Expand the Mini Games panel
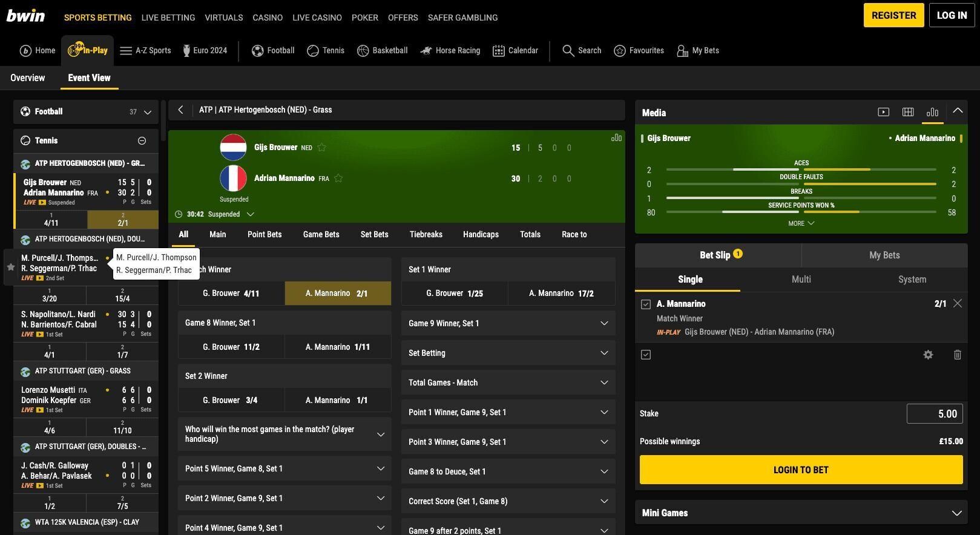The height and width of the screenshot is (535, 980). [801, 513]
